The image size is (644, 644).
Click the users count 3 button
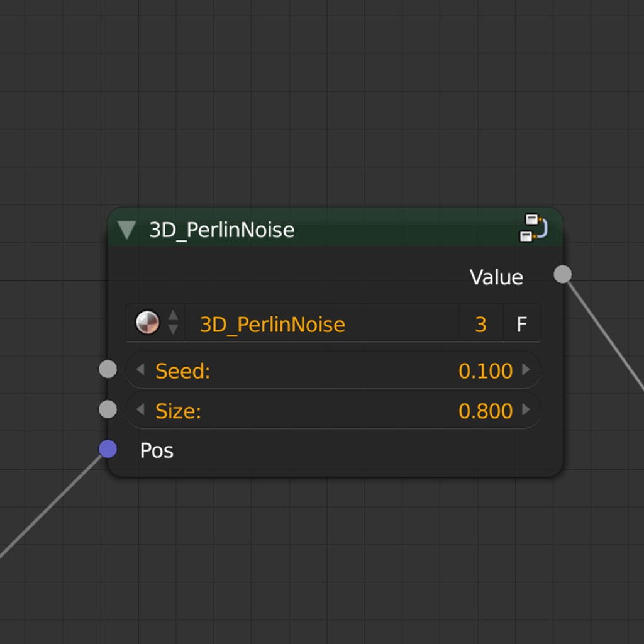click(x=481, y=323)
